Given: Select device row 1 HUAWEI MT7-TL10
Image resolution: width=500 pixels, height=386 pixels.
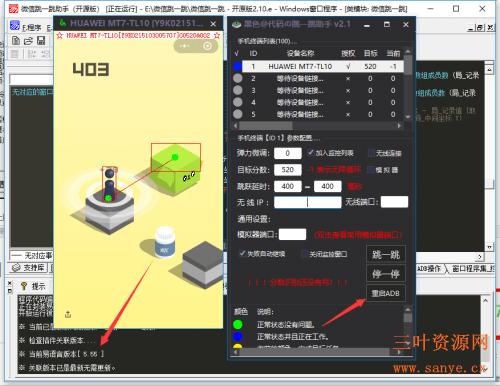Looking at the screenshot, I should coord(323,66).
